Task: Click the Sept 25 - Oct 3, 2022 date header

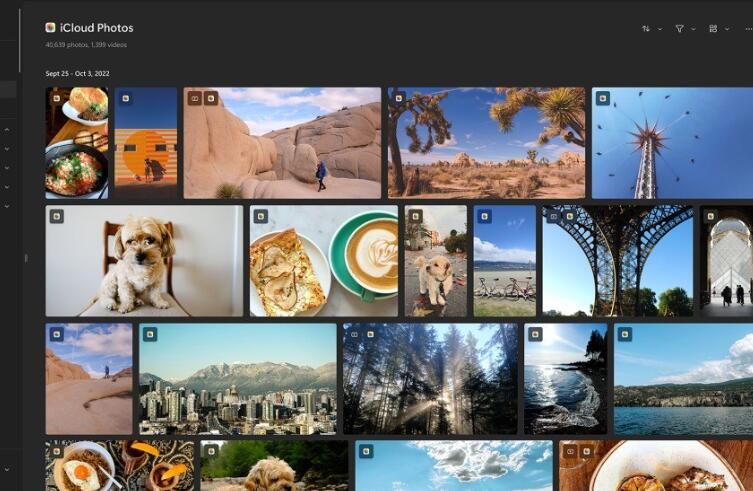Action: tap(77, 74)
